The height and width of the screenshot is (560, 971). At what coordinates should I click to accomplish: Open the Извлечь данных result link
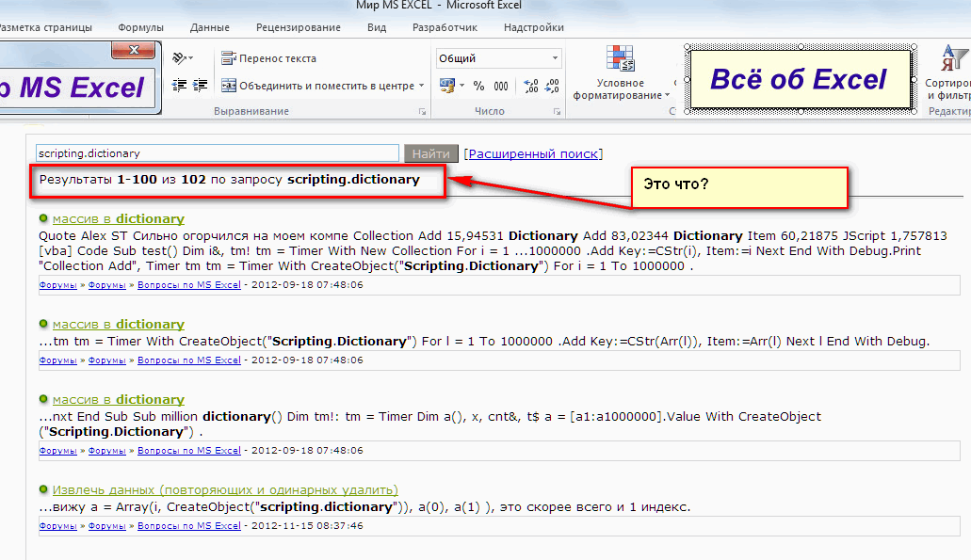225,489
